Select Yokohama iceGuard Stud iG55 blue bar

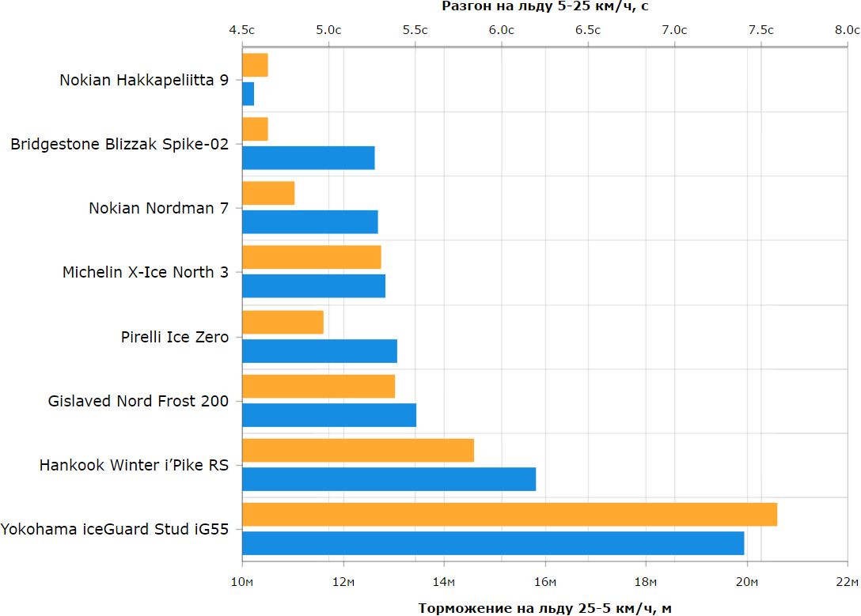(494, 543)
